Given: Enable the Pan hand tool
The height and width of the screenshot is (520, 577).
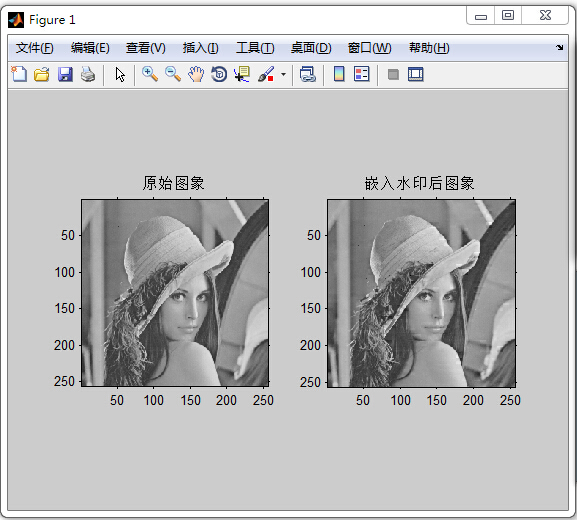Looking at the screenshot, I should tap(196, 74).
